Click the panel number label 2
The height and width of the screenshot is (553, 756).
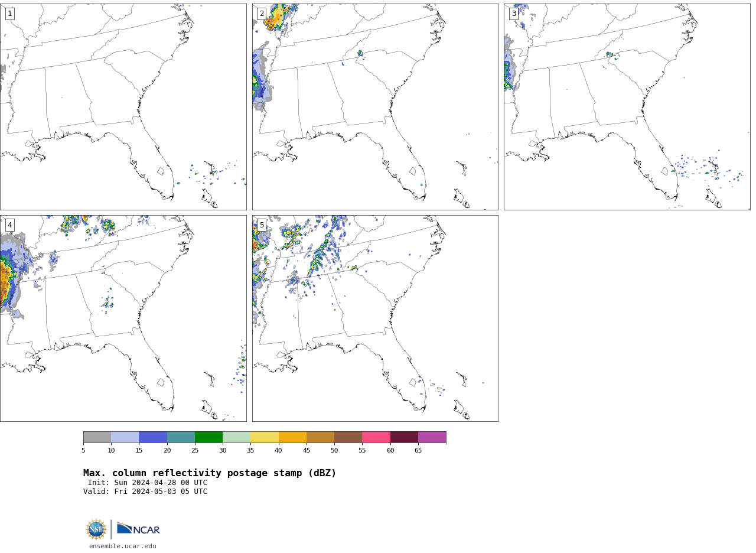(x=262, y=14)
